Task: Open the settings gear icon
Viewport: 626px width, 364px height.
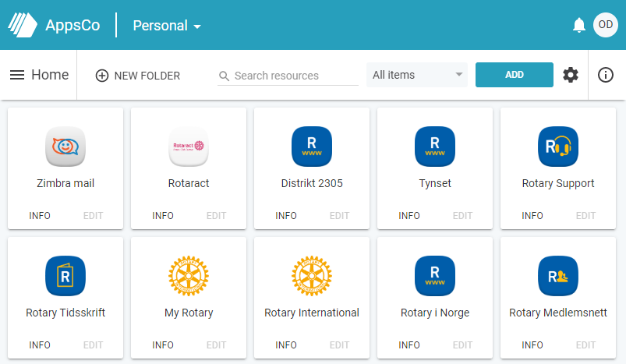Action: tap(571, 75)
